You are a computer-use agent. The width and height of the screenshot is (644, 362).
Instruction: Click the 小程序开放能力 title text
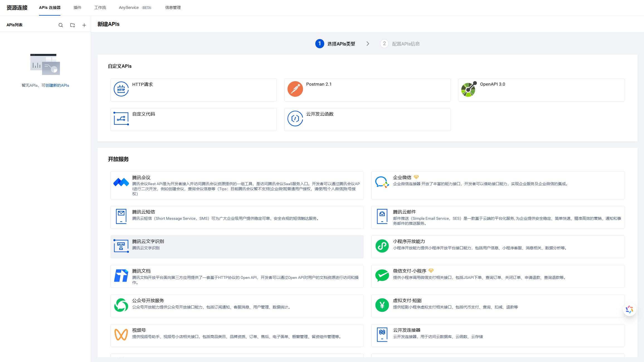pyautogui.click(x=409, y=242)
